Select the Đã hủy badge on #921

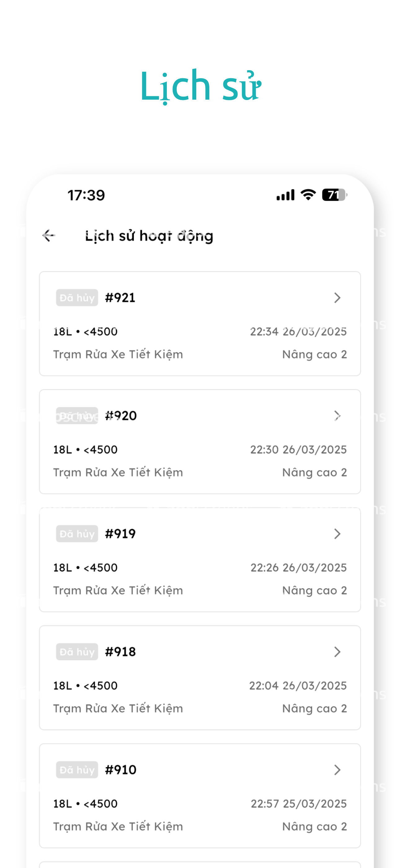point(77,297)
